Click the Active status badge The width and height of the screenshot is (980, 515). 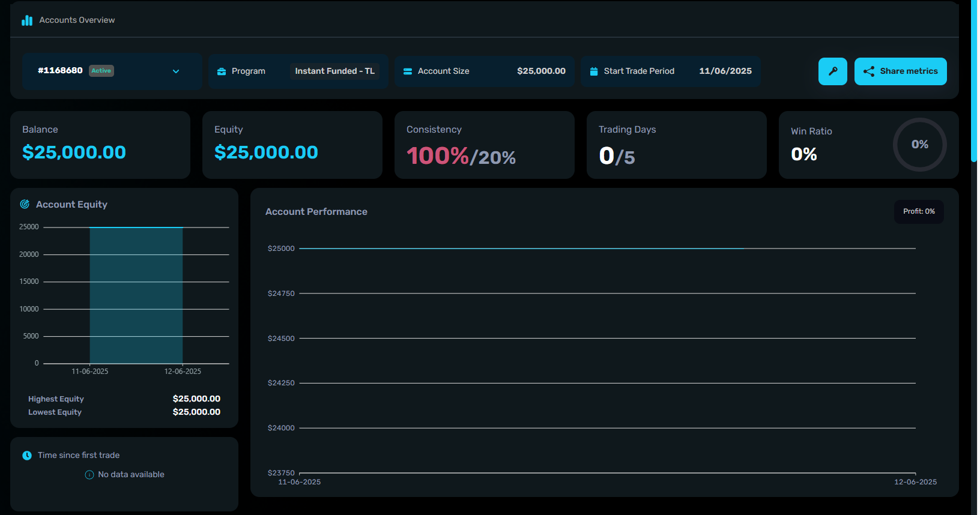pos(101,71)
